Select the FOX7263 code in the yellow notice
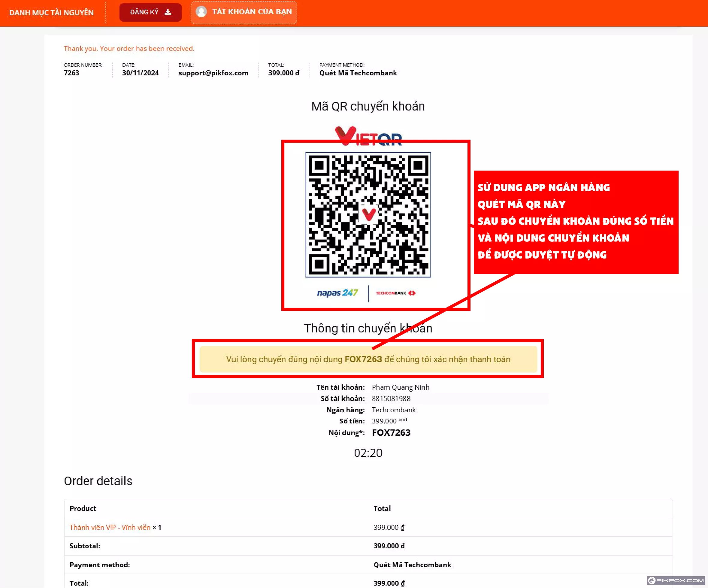The height and width of the screenshot is (588, 708). pos(363,359)
